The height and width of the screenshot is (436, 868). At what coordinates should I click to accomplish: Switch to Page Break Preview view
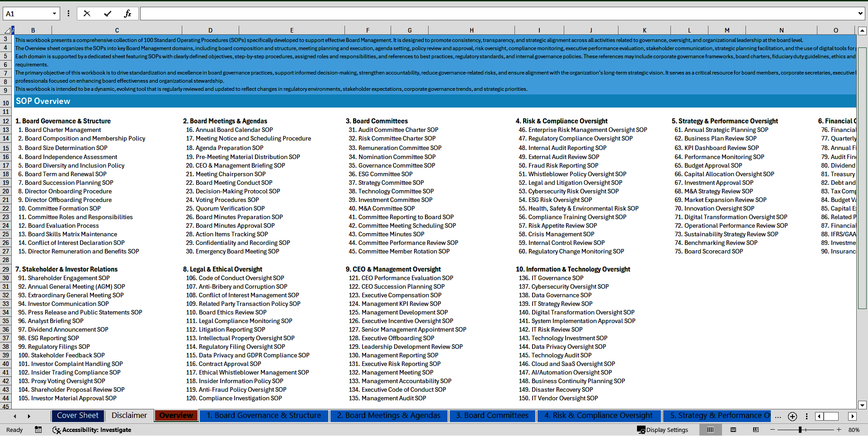pyautogui.click(x=755, y=430)
